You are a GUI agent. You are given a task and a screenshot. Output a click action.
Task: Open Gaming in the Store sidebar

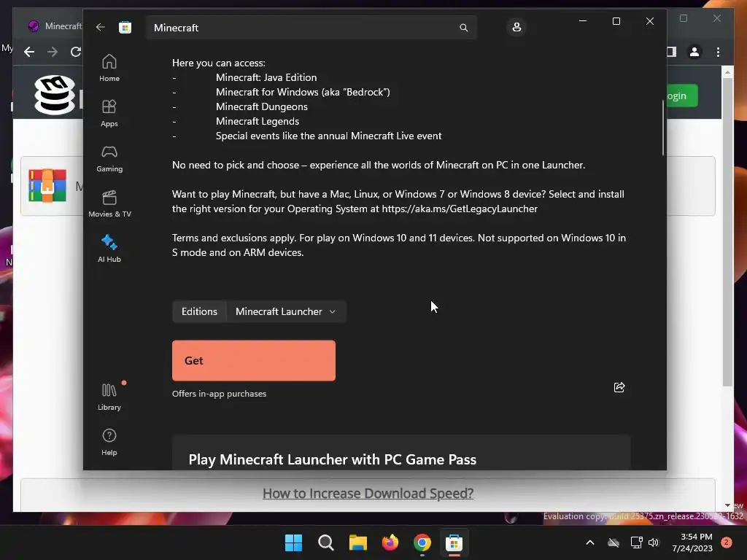[x=109, y=158]
